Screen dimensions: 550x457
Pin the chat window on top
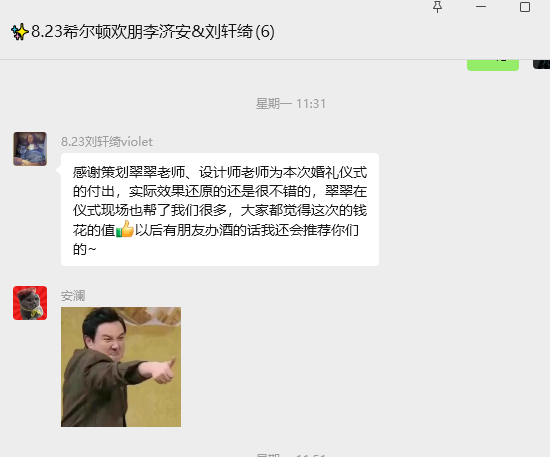tap(437, 7)
